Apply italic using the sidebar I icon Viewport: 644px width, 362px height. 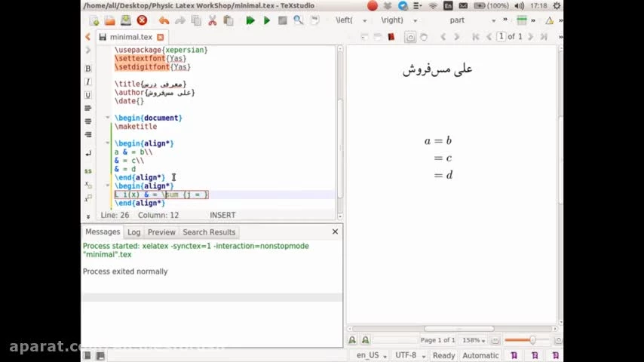tap(88, 81)
